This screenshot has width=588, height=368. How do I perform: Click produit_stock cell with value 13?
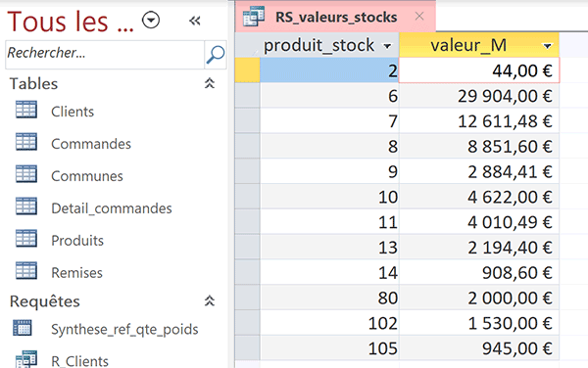[329, 247]
